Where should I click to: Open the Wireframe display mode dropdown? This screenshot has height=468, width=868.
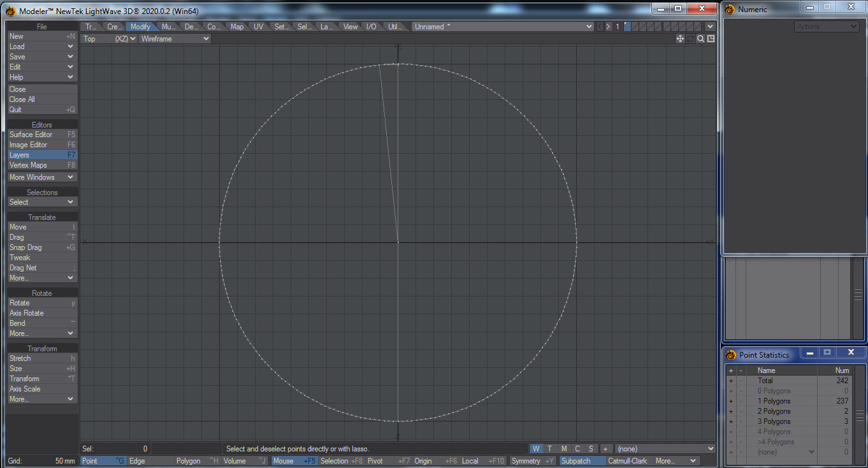[x=175, y=39]
